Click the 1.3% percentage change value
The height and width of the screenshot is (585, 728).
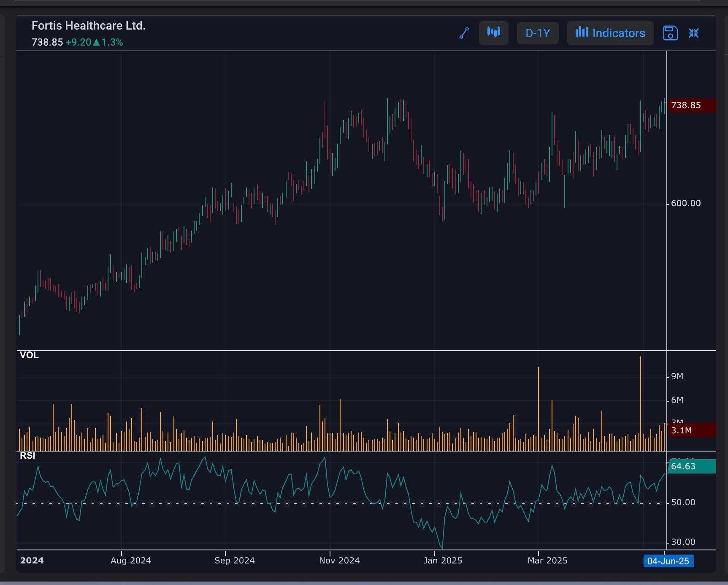[112, 42]
